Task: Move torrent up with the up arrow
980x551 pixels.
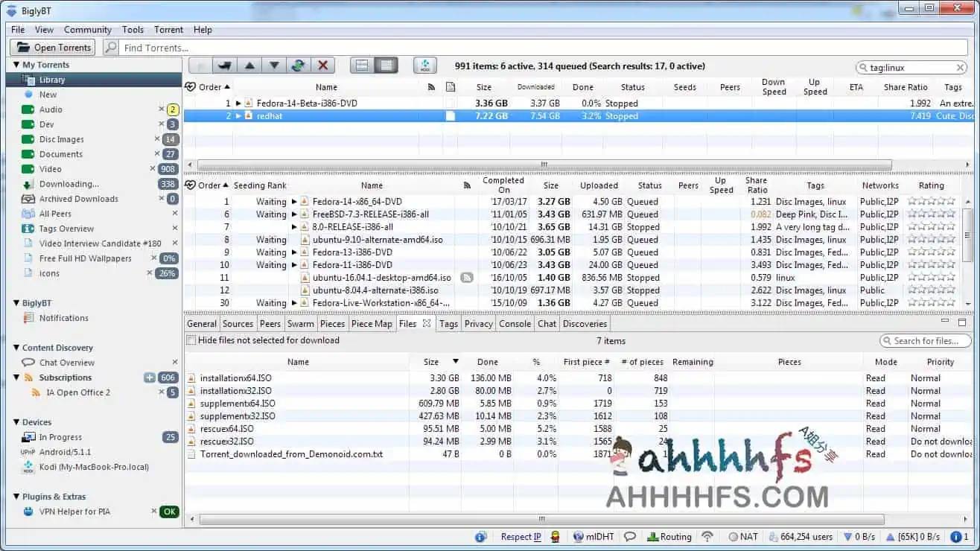Action: (249, 66)
